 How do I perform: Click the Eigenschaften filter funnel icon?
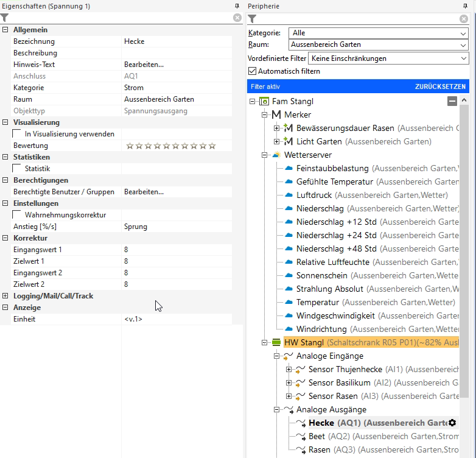click(4, 18)
